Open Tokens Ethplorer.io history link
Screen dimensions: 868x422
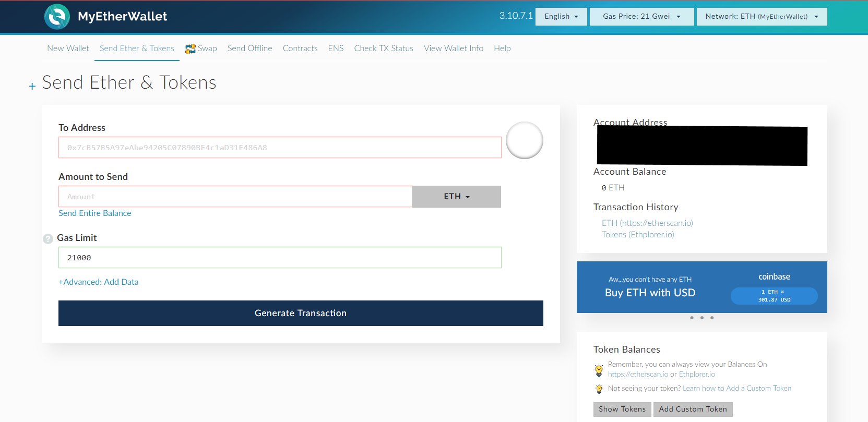(x=638, y=234)
